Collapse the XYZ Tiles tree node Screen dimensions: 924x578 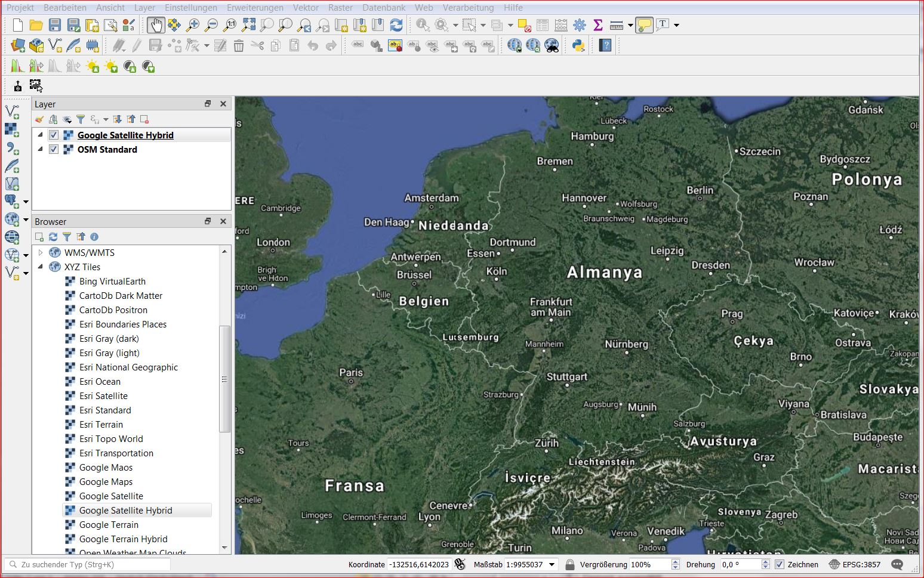click(x=41, y=267)
